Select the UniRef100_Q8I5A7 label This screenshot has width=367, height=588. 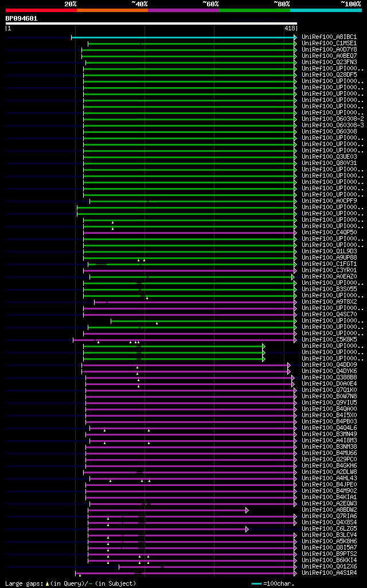coord(329,547)
